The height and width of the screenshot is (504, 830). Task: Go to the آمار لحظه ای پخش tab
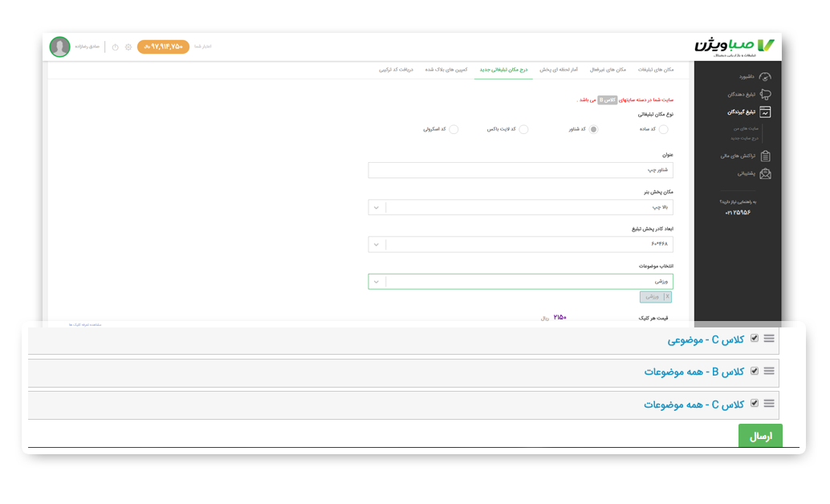[x=559, y=70]
